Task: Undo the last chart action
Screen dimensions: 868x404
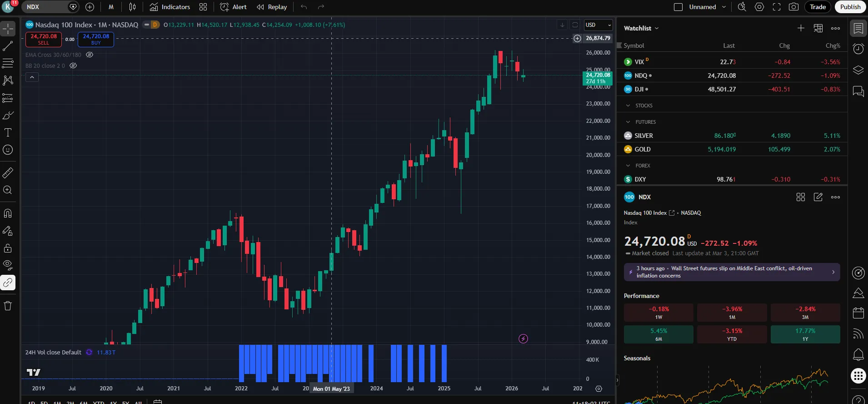Action: click(304, 7)
